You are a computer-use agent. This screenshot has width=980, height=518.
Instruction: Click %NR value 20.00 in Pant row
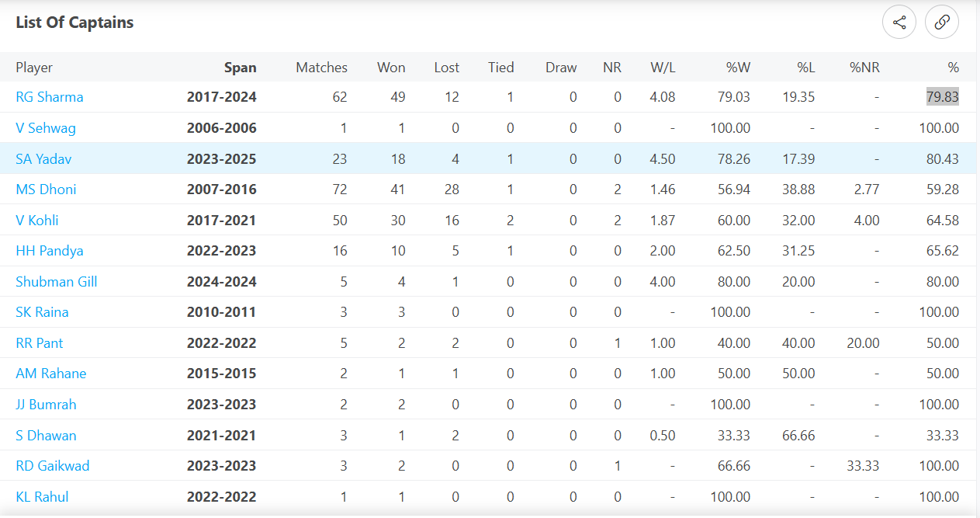[x=863, y=343]
